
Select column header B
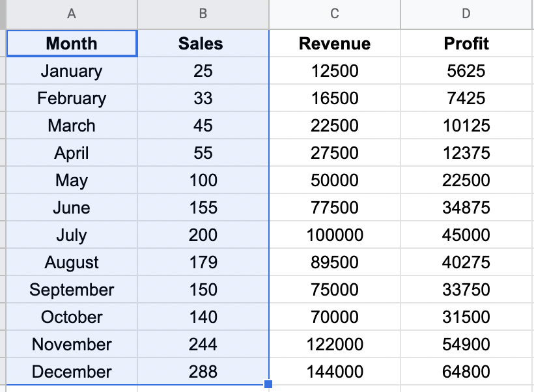(203, 13)
